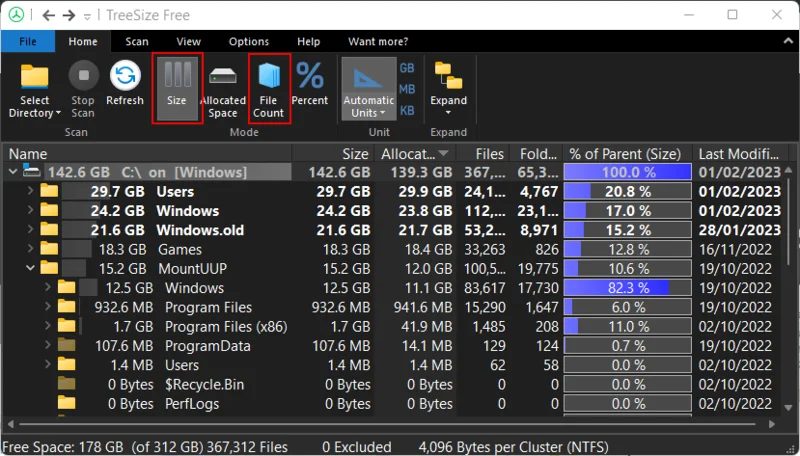Switch to Allocated Space mode
Image resolution: width=800 pixels, height=456 pixels.
(x=222, y=88)
